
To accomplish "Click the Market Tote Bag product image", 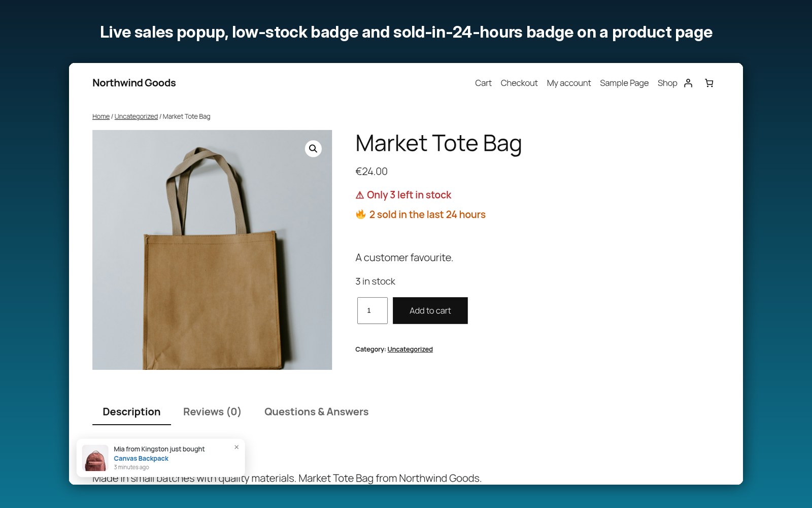I will click(x=212, y=250).
